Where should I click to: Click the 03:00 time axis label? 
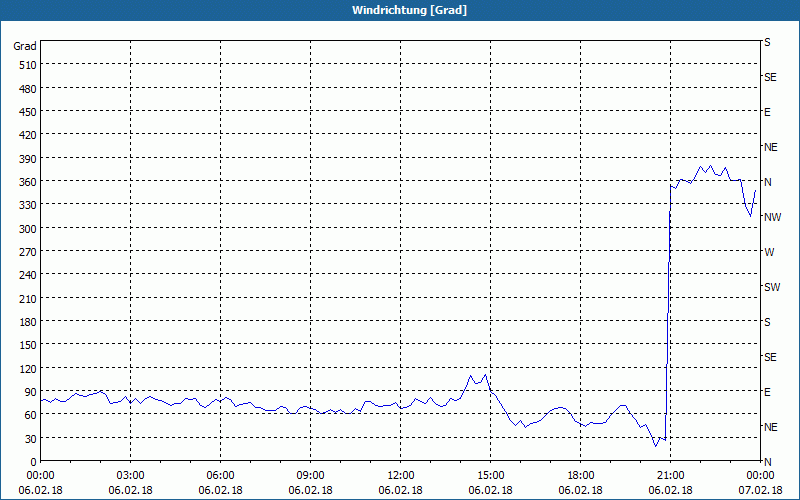(x=131, y=476)
